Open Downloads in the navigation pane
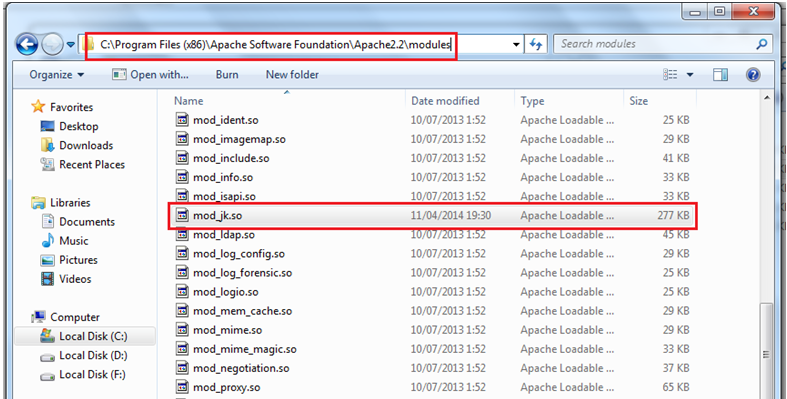 pos(77,146)
